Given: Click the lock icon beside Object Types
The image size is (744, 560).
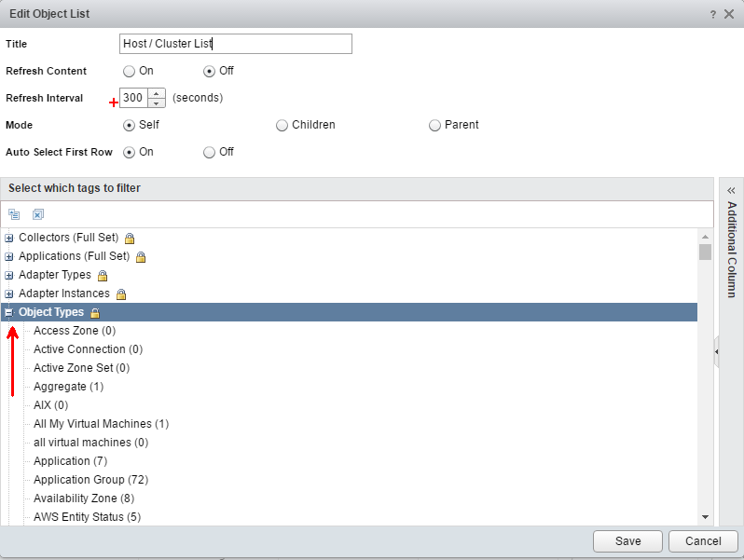Looking at the screenshot, I should pyautogui.click(x=94, y=313).
